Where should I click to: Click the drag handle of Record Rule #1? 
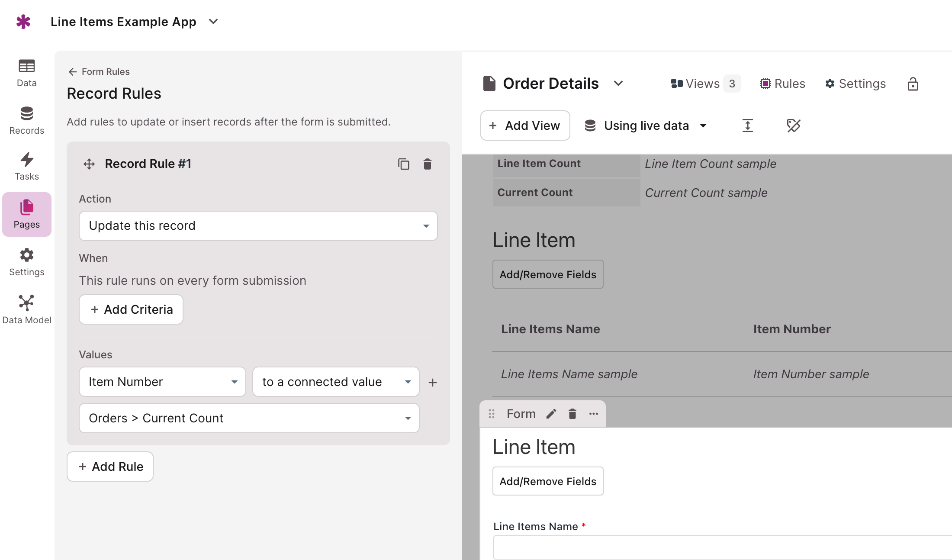(x=89, y=164)
